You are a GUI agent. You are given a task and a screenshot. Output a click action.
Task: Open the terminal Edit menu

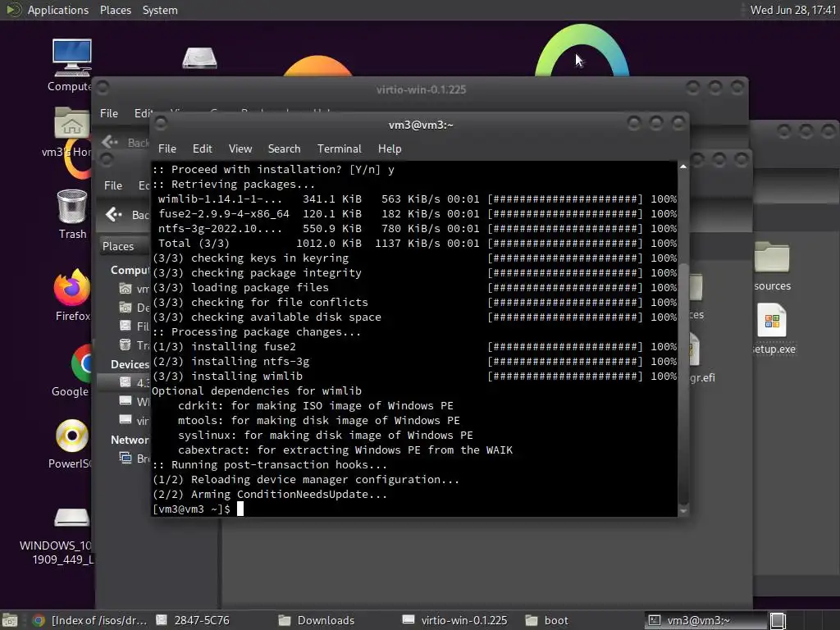(202, 148)
